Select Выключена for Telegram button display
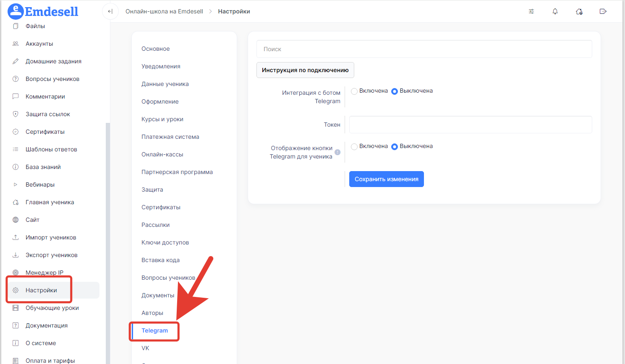Image resolution: width=625 pixels, height=364 pixels. [395, 146]
